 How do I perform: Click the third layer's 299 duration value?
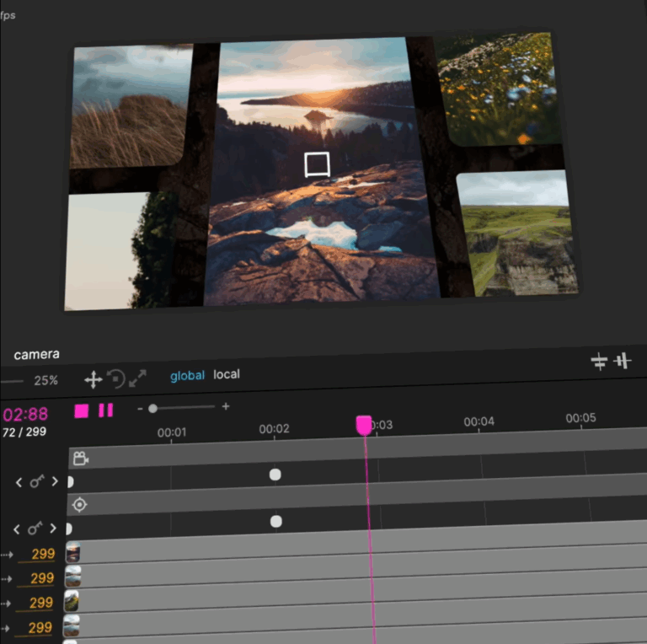coord(40,604)
